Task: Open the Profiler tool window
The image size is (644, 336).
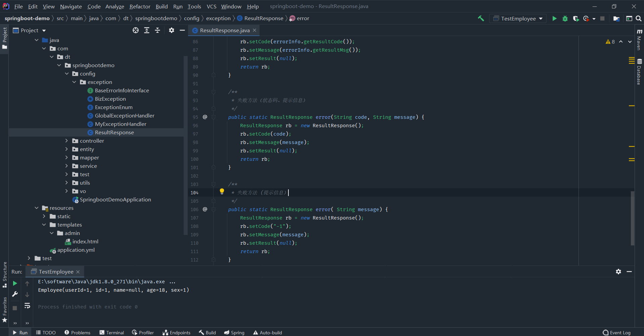Action: [143, 333]
